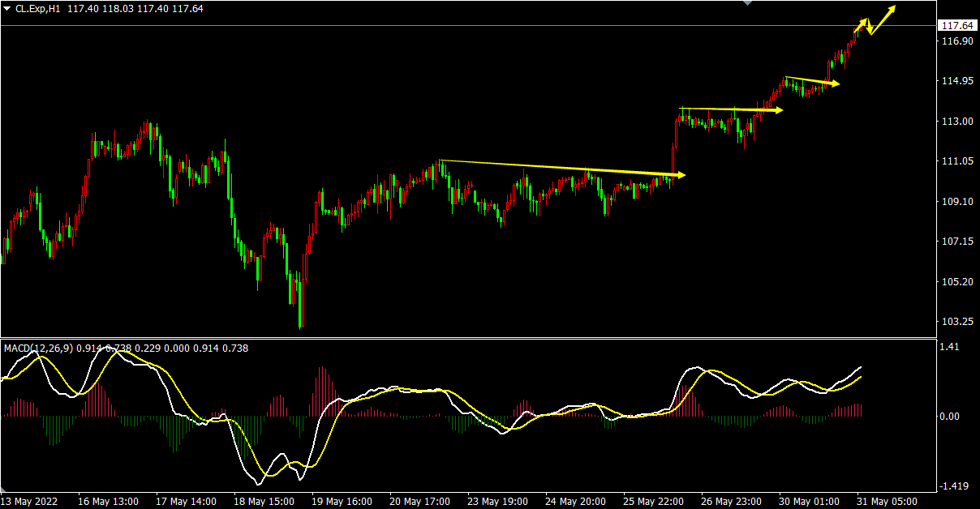The image size is (980, 509).
Task: Select the yellow zigzag projection arrow at top right
Action: pos(875,22)
